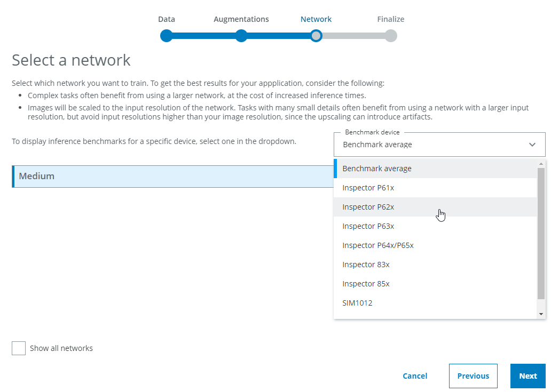This screenshot has height=392, width=551.
Task: Pick Inspector P62x device
Action: [x=368, y=207]
